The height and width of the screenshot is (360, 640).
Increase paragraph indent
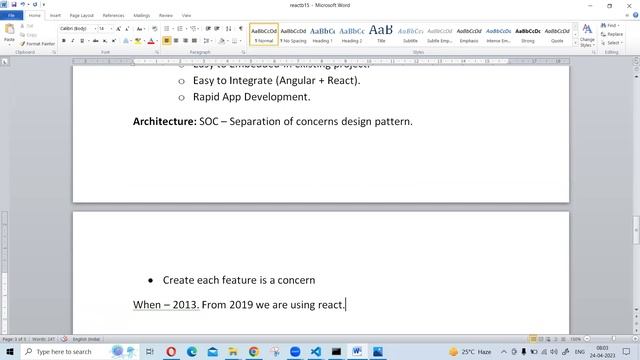(x=217, y=29)
